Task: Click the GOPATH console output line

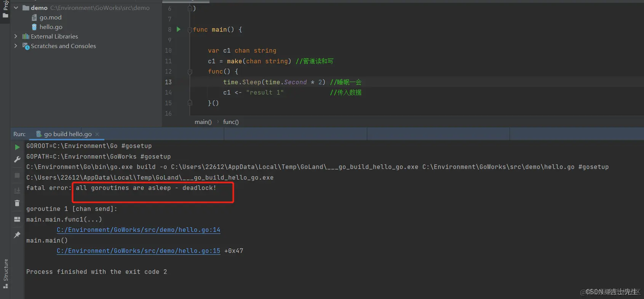Action: (x=98, y=157)
